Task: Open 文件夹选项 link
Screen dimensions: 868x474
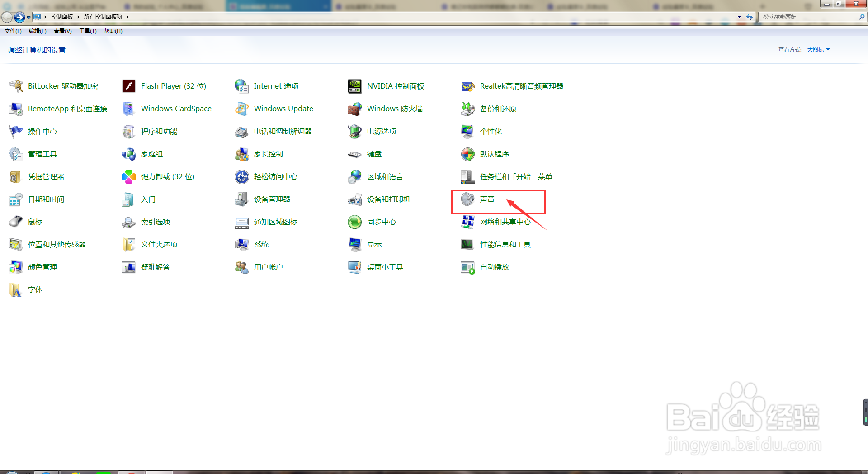Action: tap(159, 244)
